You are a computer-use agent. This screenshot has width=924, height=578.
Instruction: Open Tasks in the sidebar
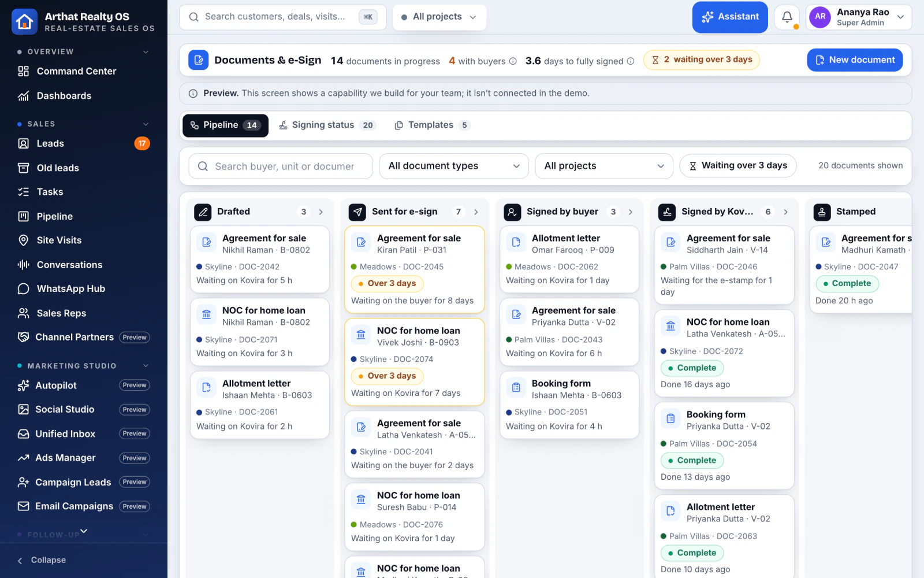coord(84,192)
